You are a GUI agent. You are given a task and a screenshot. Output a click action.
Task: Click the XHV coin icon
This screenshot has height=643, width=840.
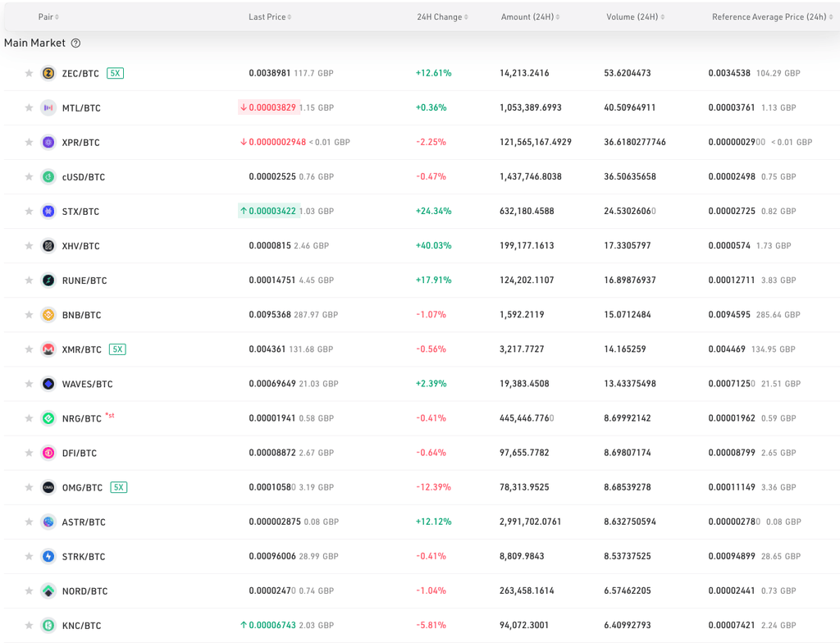pyautogui.click(x=48, y=246)
